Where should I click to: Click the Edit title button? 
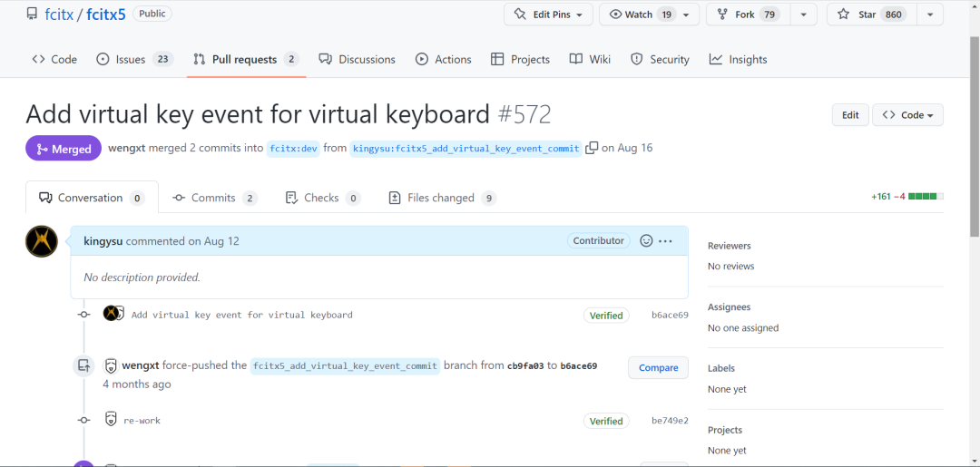click(x=850, y=115)
